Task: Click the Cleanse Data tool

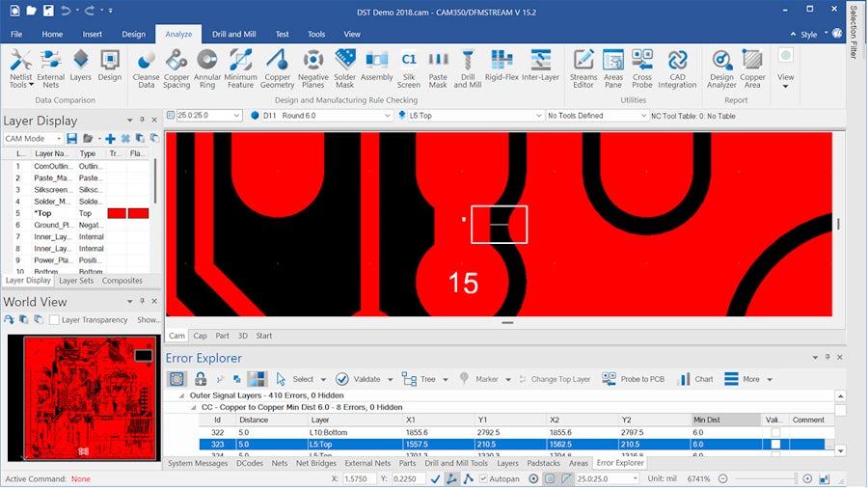Action: (x=147, y=68)
